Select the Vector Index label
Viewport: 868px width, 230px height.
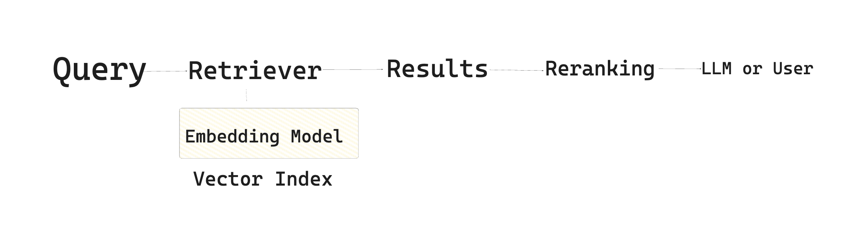pyautogui.click(x=263, y=179)
